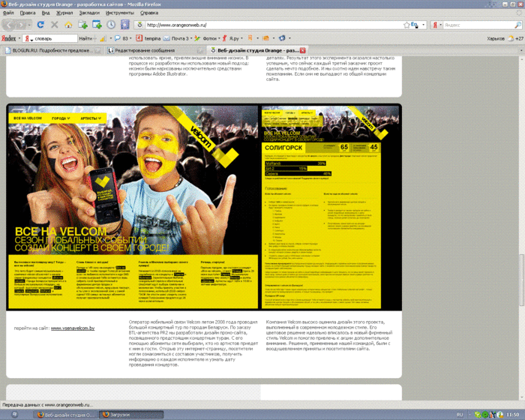Open the History clock icon
The image size is (525, 420).
[x=111, y=25]
